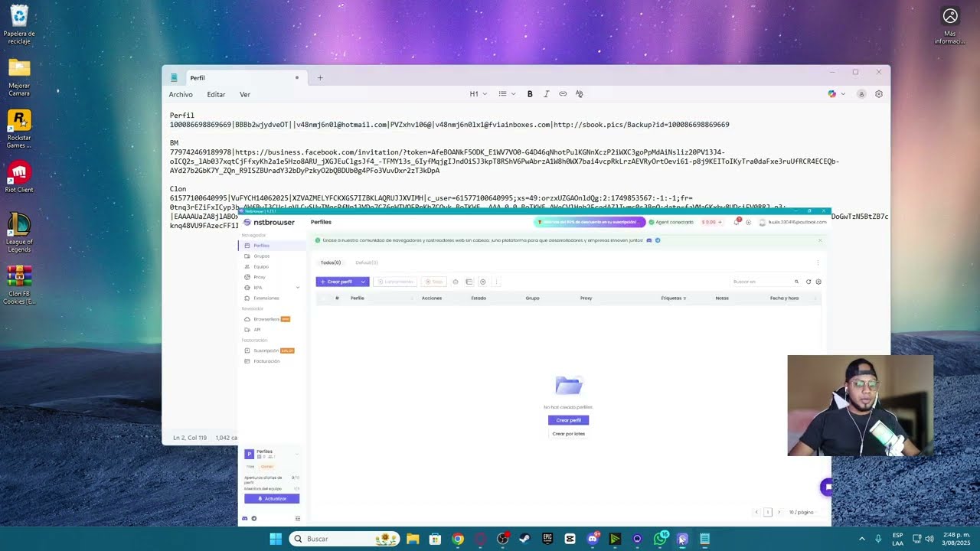Go to the previous page arrow
Screen dimensions: 980x551
click(756, 512)
